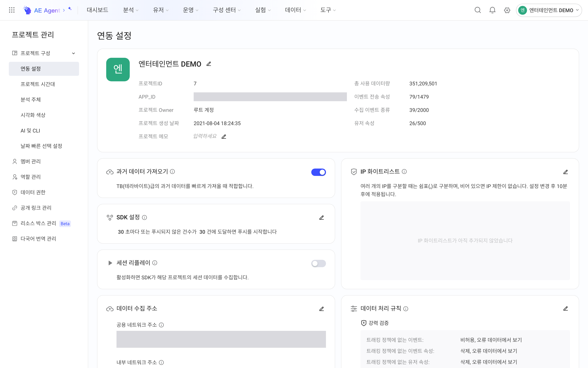Click info icon next to 공용 네트워크 주소
This screenshot has height=368, width=588.
(161, 325)
